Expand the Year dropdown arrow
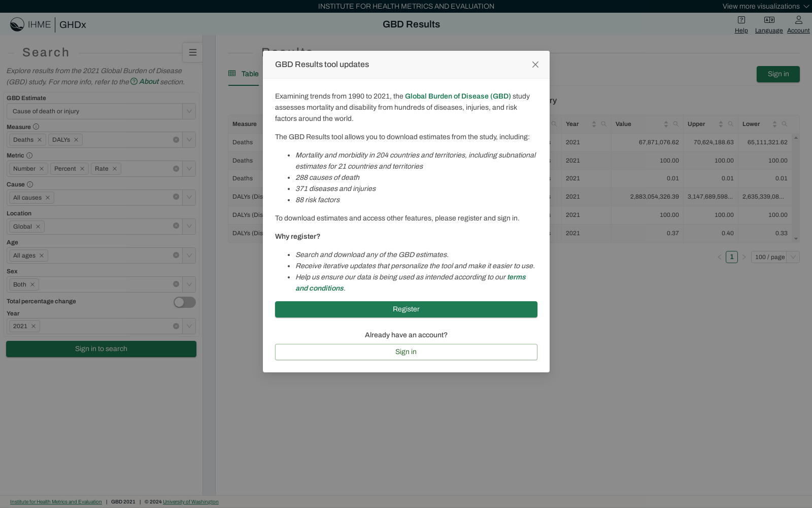The image size is (812, 508). pos(189,326)
